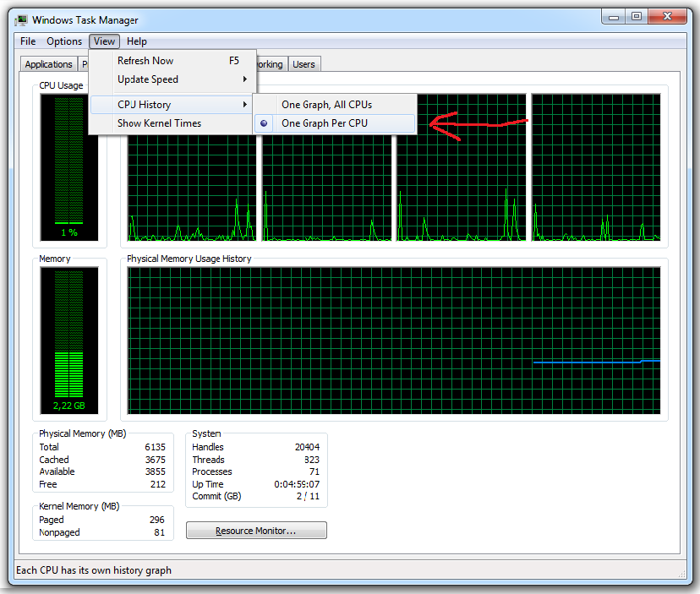Click the window resize grip corner

(x=681, y=575)
